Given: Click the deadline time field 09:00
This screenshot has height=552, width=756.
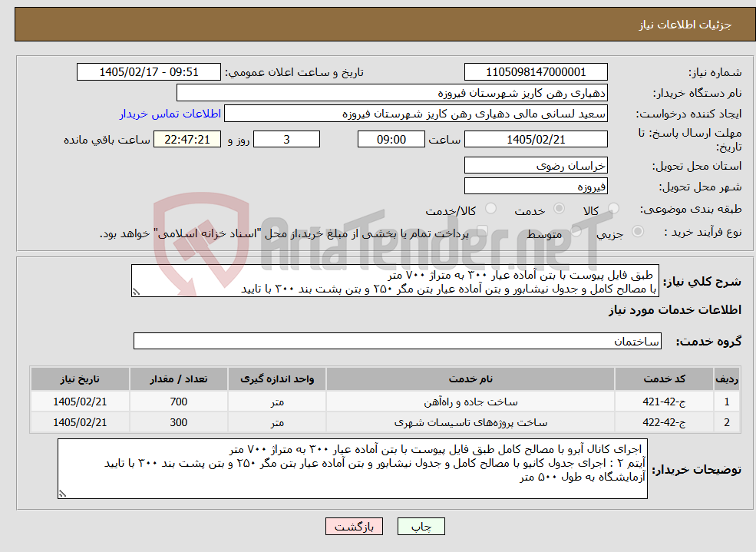Looking at the screenshot, I should [x=391, y=139].
